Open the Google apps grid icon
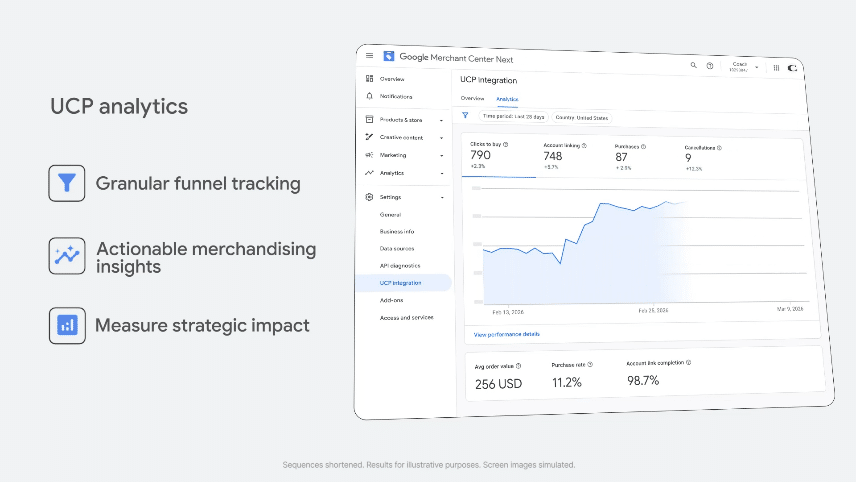This screenshot has width=856, height=482. tap(776, 68)
